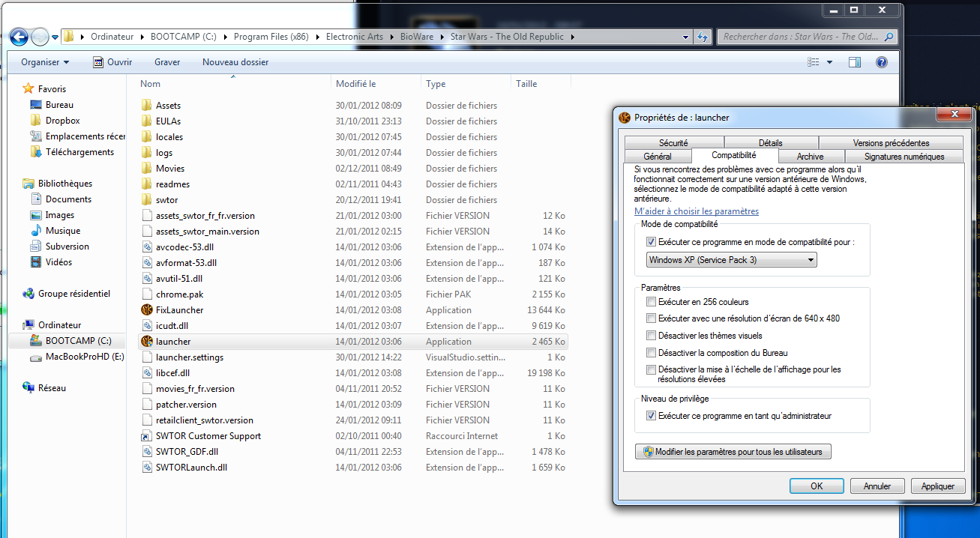The height and width of the screenshot is (538, 980).
Task: Open the Explorer help question mark icon
Action: 882,62
